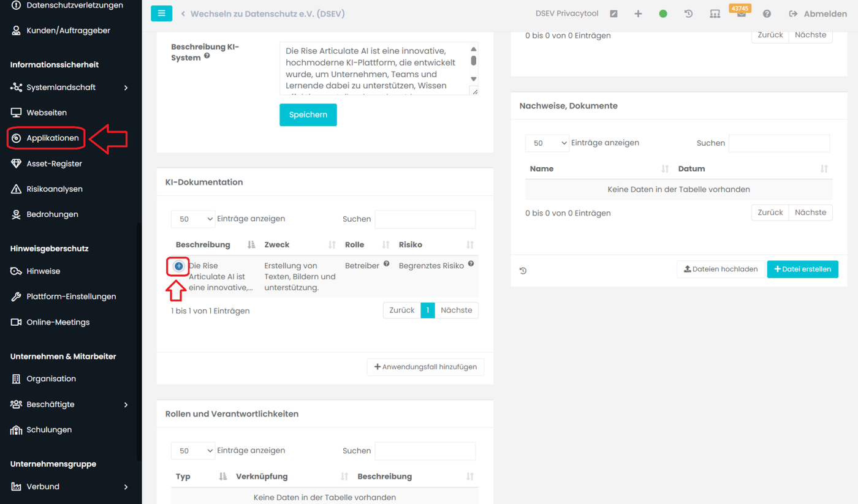
Task: Click the help question mark in top bar
Action: pyautogui.click(x=767, y=13)
